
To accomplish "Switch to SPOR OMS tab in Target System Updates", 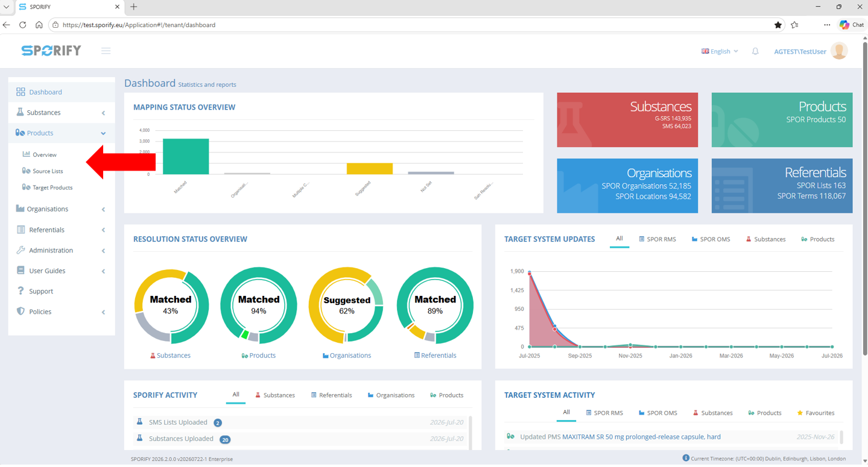I will (711, 239).
